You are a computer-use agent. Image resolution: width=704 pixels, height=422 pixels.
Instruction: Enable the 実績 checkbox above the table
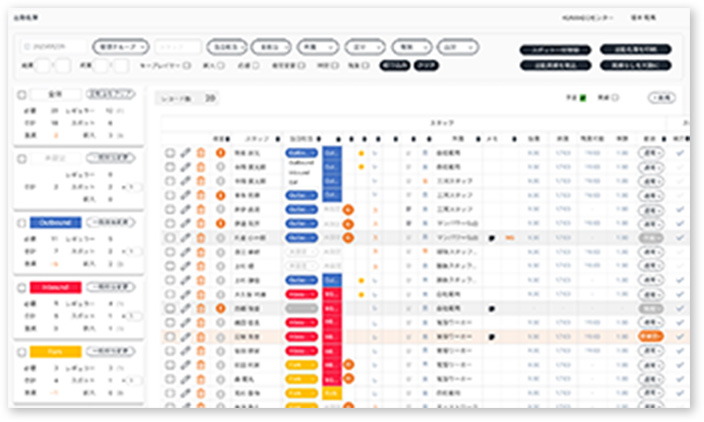[x=615, y=97]
